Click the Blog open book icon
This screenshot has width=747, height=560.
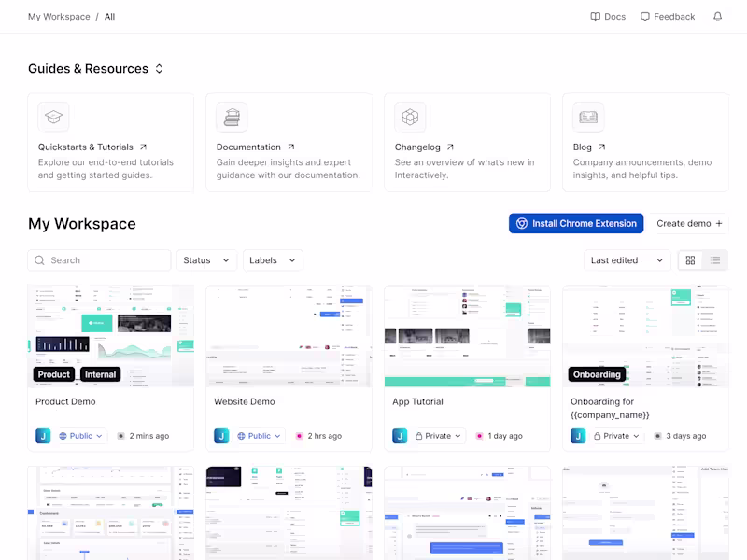[588, 117]
